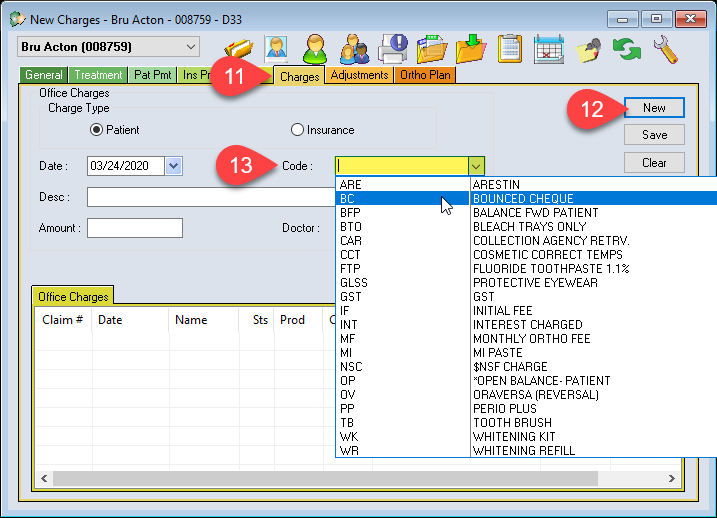Click the Prod column header
717x518 pixels.
298,320
